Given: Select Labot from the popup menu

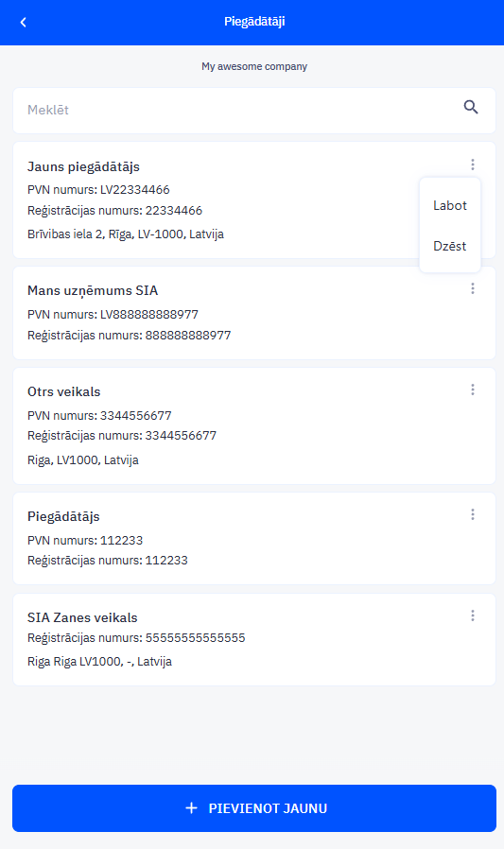Looking at the screenshot, I should click(450, 206).
